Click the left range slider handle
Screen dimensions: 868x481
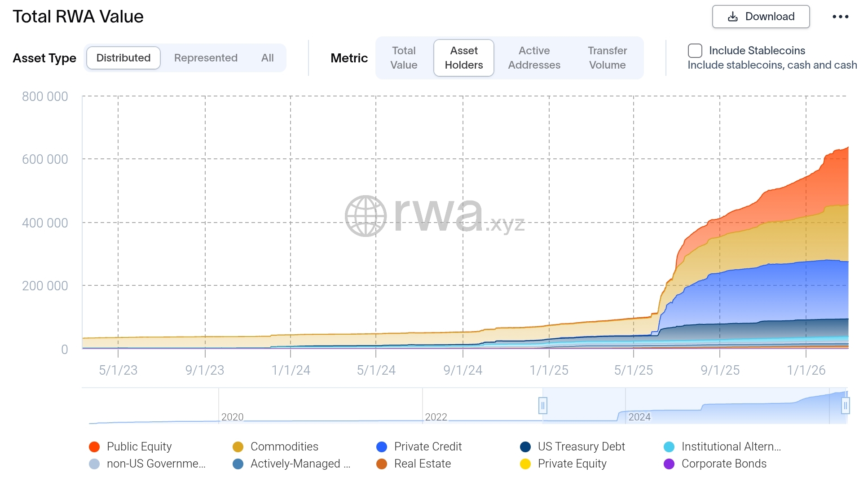click(542, 406)
